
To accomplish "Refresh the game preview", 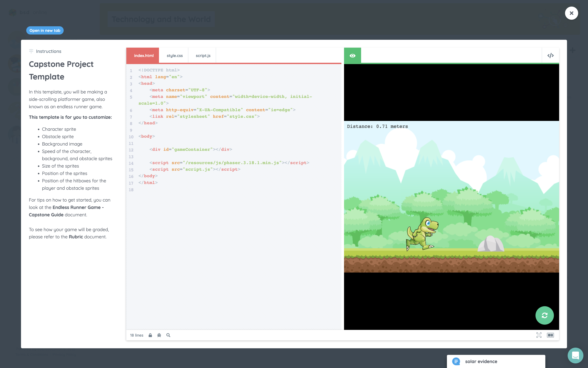I will point(545,315).
